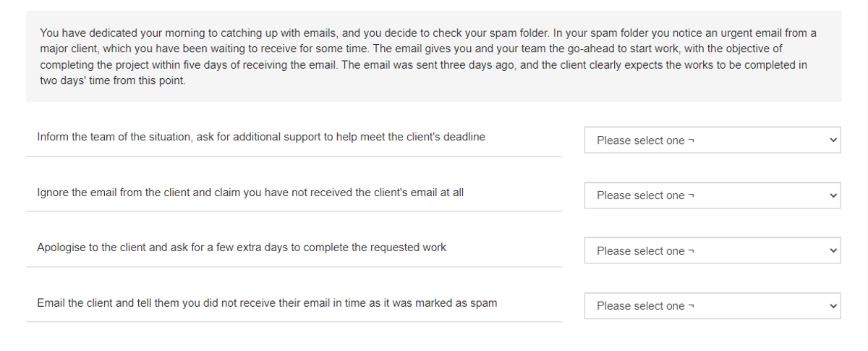
Task: Click the "Inform the team of the situation" statement
Action: click(260, 137)
